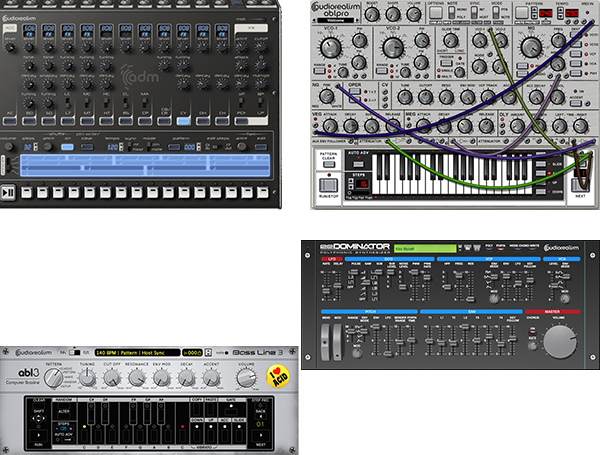Click the next preset arrow in ABL Pro
Screen dimensions: 600x455
(x=357, y=20)
